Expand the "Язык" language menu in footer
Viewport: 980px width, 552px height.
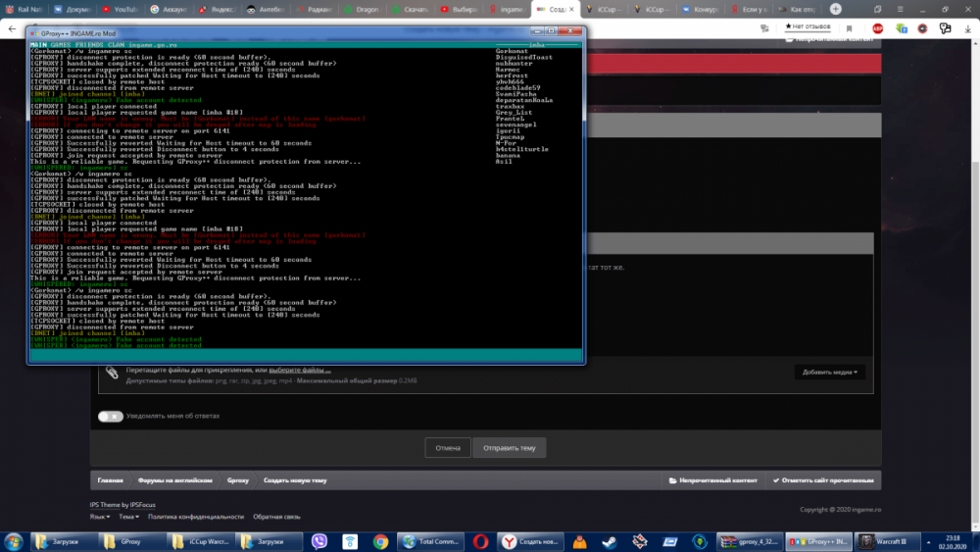click(x=99, y=516)
